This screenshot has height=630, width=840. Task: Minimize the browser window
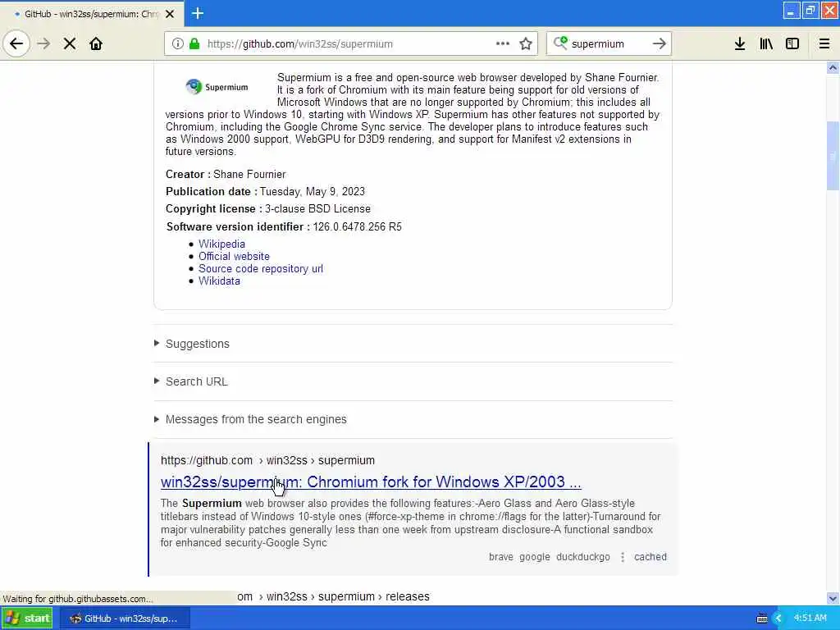(792, 10)
